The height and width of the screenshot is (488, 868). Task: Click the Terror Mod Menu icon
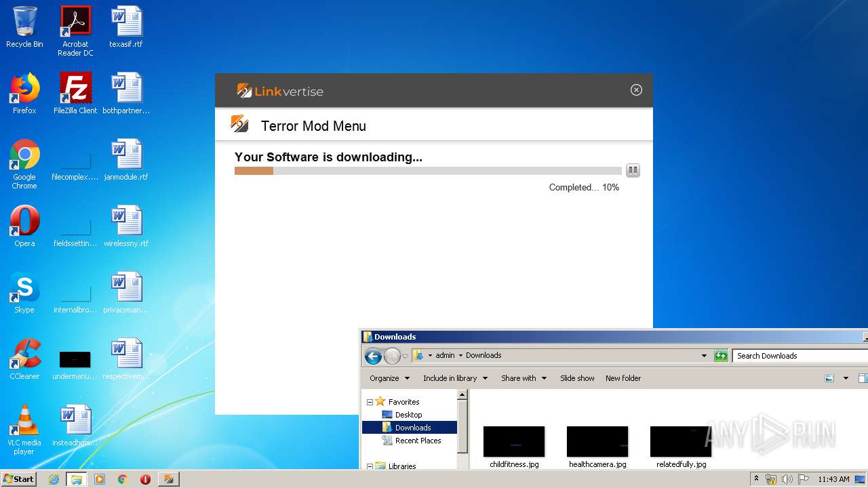239,125
